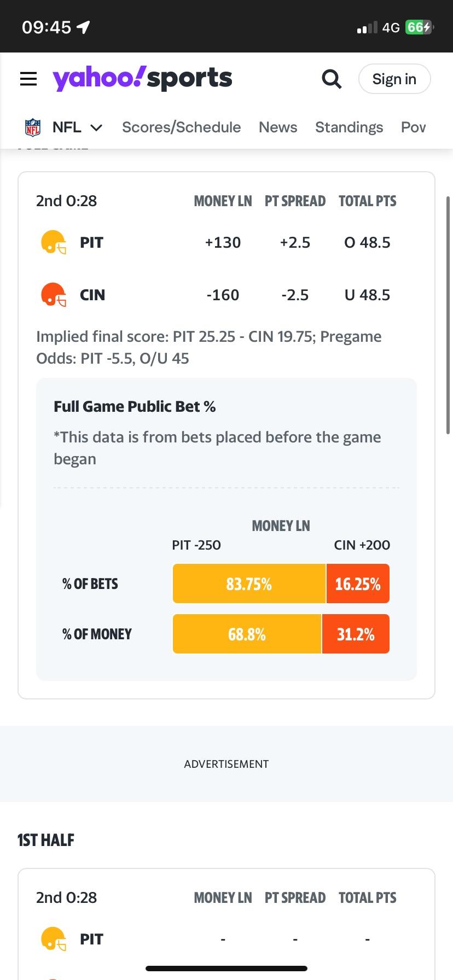The image size is (453, 980).
Task: Switch to the News tab
Action: 278,127
